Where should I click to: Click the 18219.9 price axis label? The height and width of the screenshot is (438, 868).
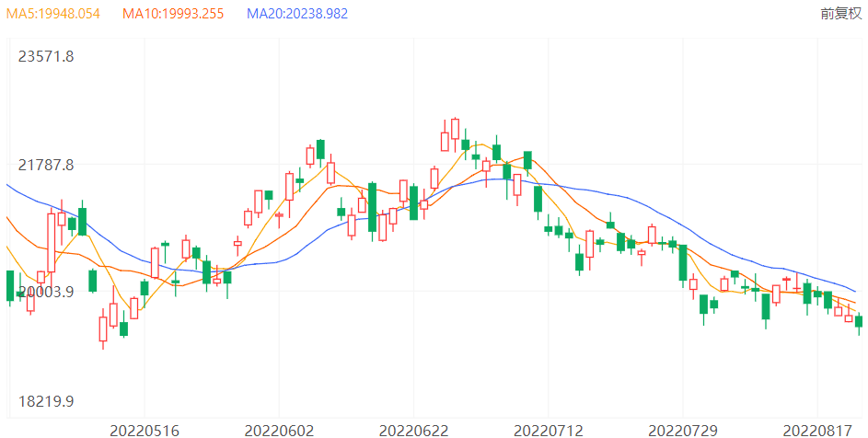(46, 401)
